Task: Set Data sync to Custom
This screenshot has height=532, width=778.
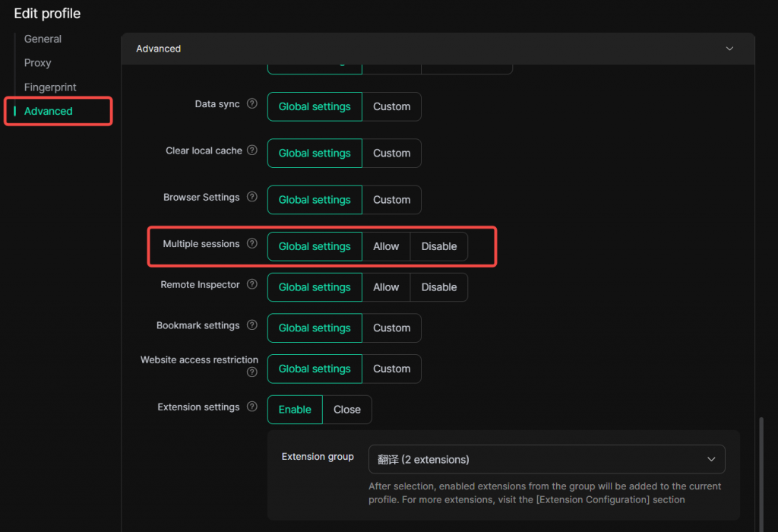Action: pos(391,106)
